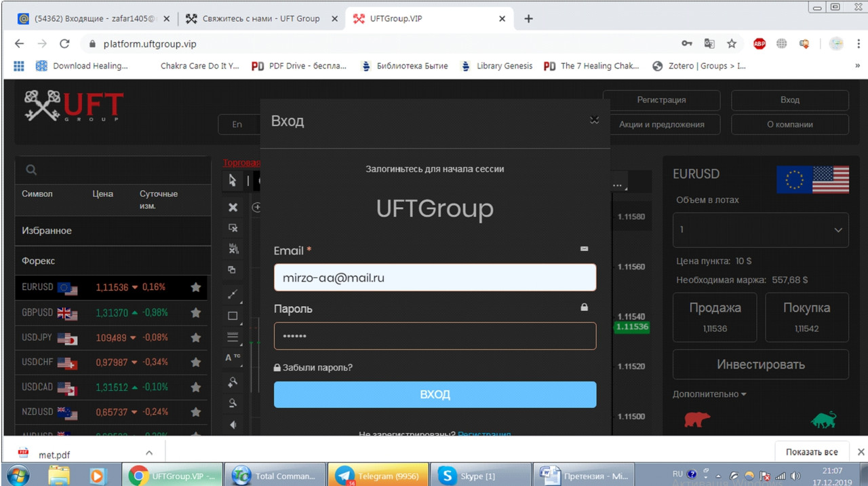This screenshot has width=868, height=486.
Task: Click the copy objects tool icon
Action: pyautogui.click(x=233, y=269)
